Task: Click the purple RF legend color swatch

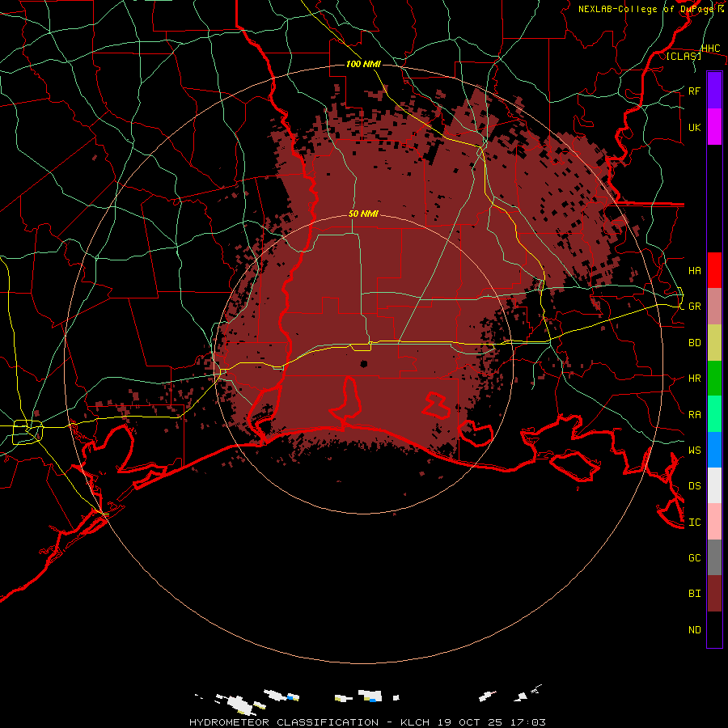Action: pyautogui.click(x=714, y=91)
